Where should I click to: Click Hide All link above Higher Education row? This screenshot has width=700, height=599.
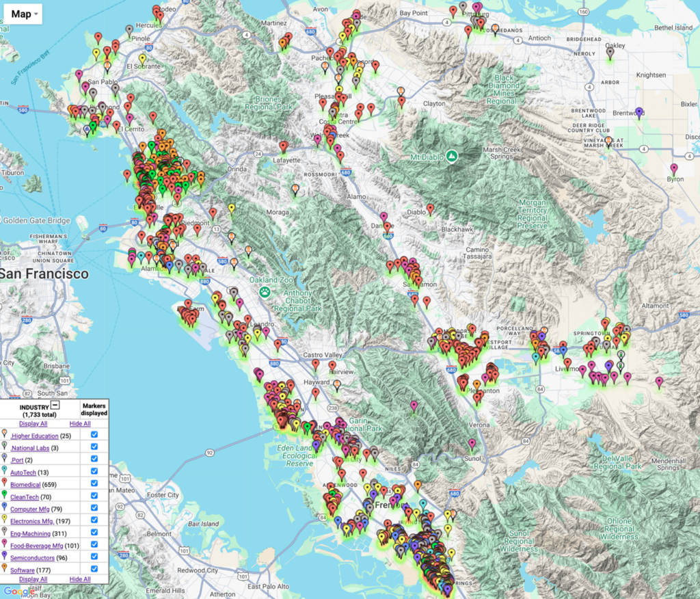(x=80, y=423)
